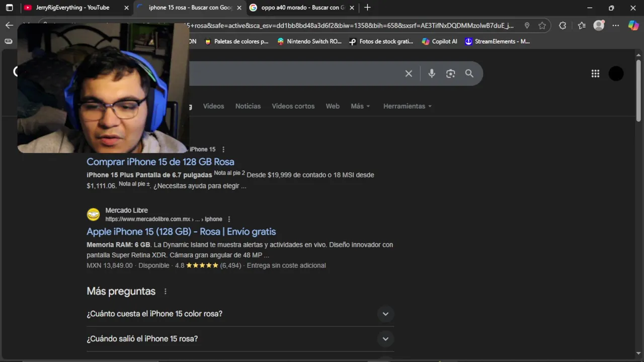Open options for the iPhone 15 Apple result
The width and height of the screenshot is (644, 362).
click(223, 149)
